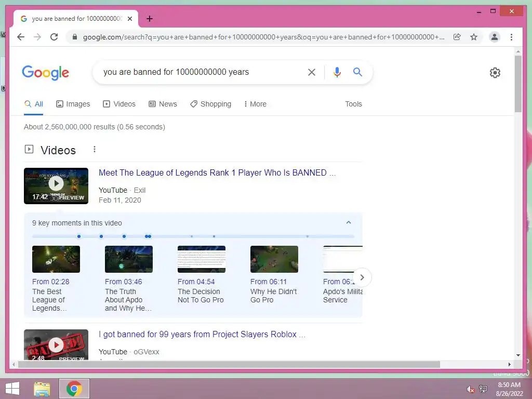532x399 pixels.
Task: Open thumbnail for The Truth About Apdo
Action: pyautogui.click(x=129, y=259)
